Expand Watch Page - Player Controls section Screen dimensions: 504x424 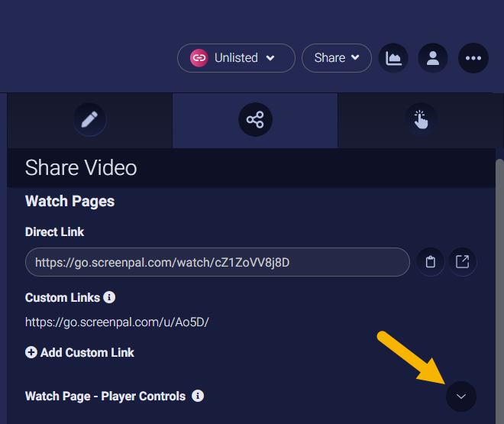click(x=461, y=396)
